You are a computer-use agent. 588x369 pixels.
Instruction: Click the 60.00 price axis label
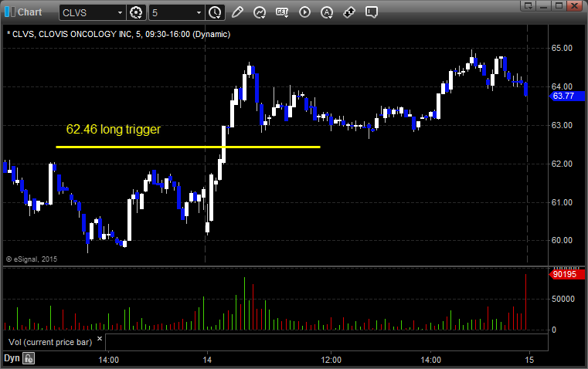[562, 241]
